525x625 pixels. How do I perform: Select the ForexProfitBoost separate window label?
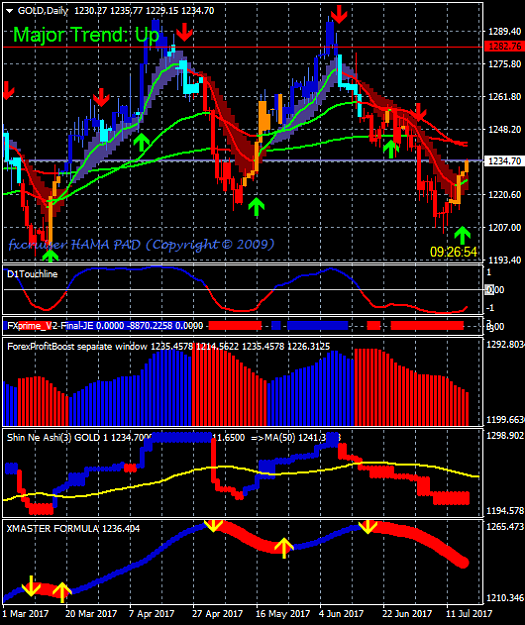(77, 346)
